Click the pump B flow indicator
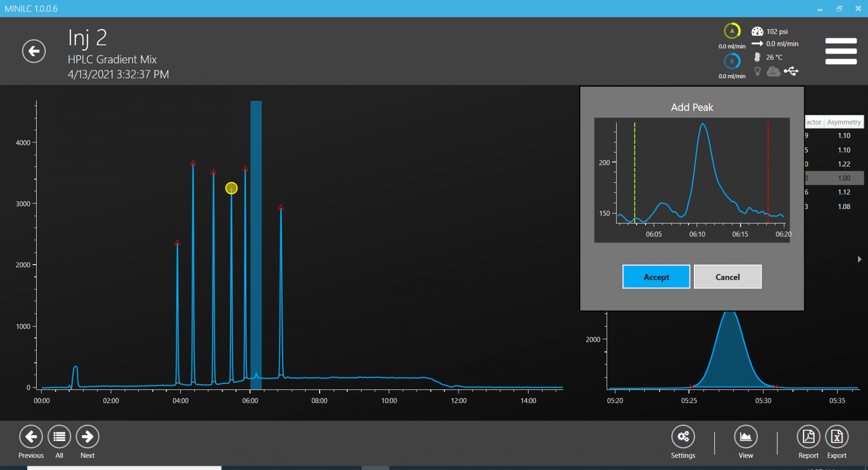The width and height of the screenshot is (868, 470). click(x=732, y=61)
